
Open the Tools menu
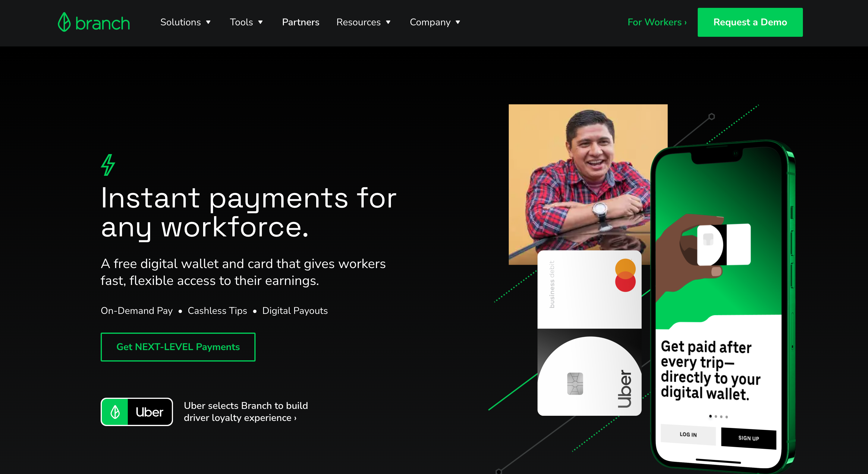pyautogui.click(x=246, y=22)
